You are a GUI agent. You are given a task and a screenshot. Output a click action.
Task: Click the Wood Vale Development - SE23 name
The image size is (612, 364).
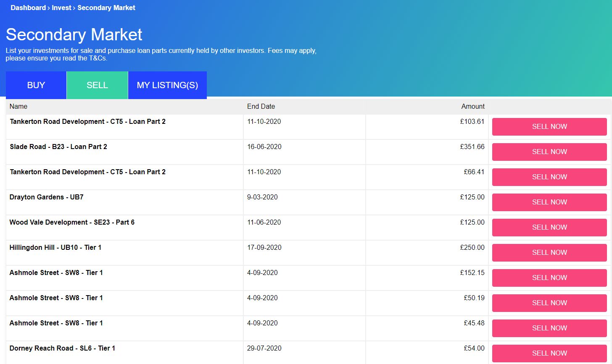pyautogui.click(x=72, y=223)
